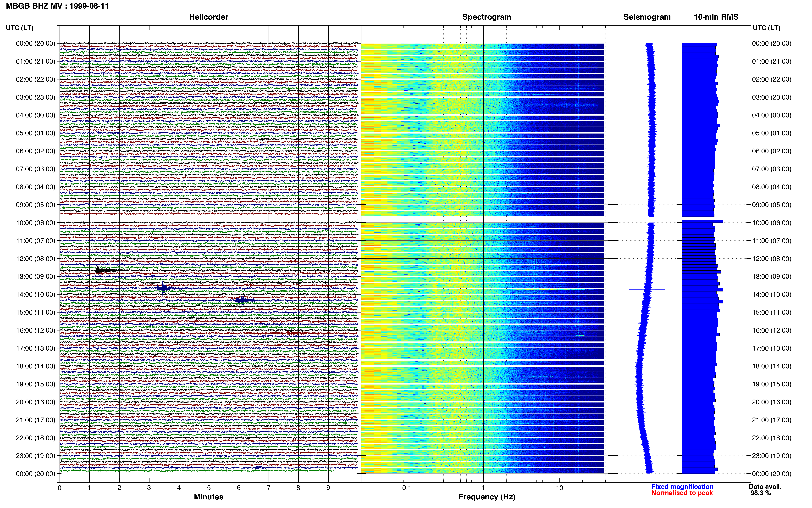Click the plot title 'MBGB BHZ MV : 1999-08-11'
Image resolution: width=812 pixels, height=508 pixels.
57,6
